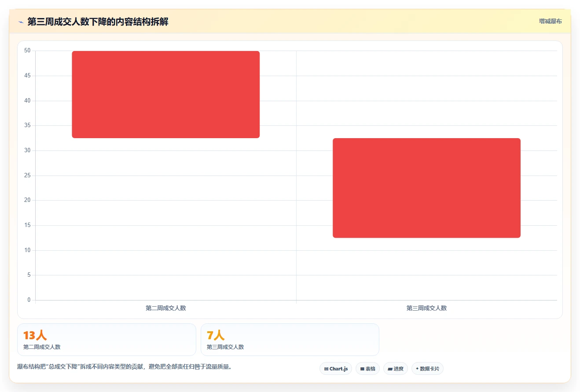Screen dimensions: 580x392
Task: Click 第三周成交人数 caption under 7人
Action: (225, 347)
